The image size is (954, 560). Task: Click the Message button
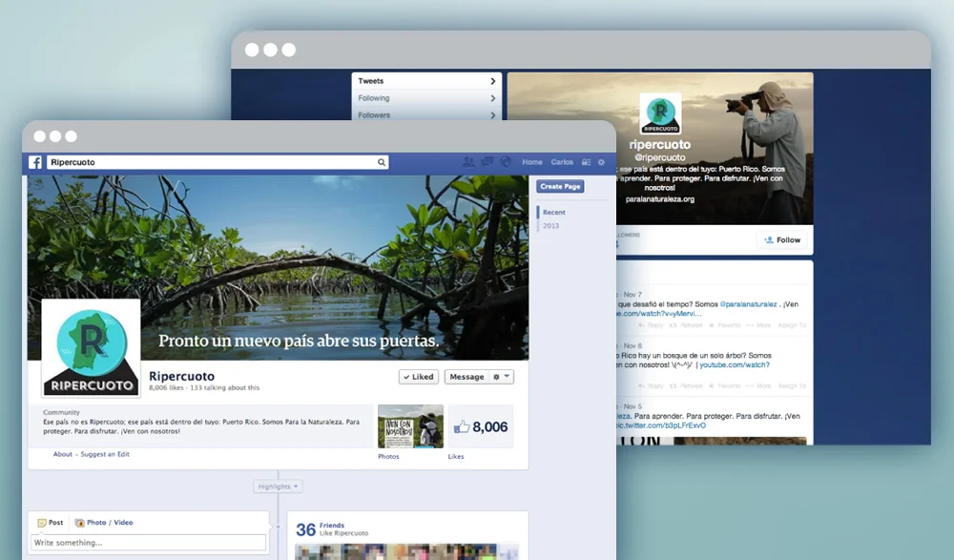(467, 377)
